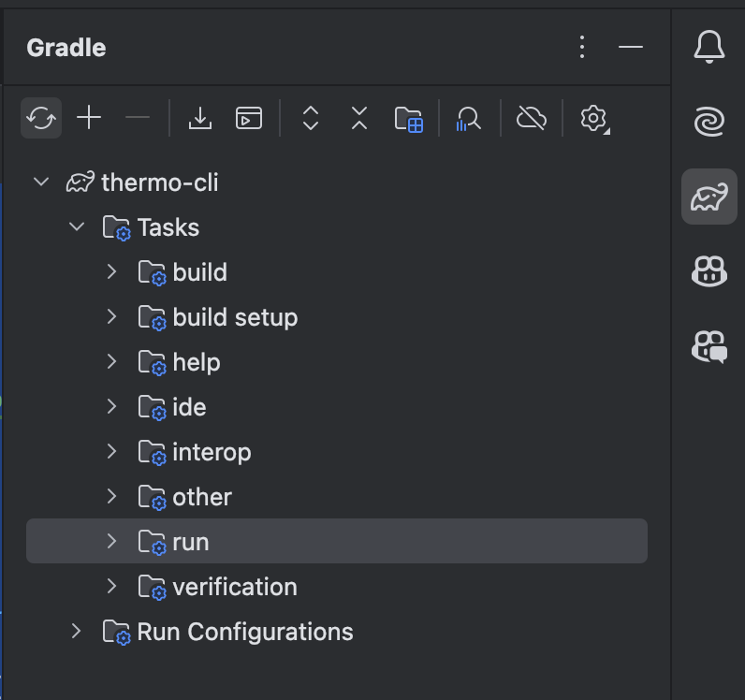This screenshot has height=700, width=745.
Task: Select the other row
Action: tap(337, 497)
